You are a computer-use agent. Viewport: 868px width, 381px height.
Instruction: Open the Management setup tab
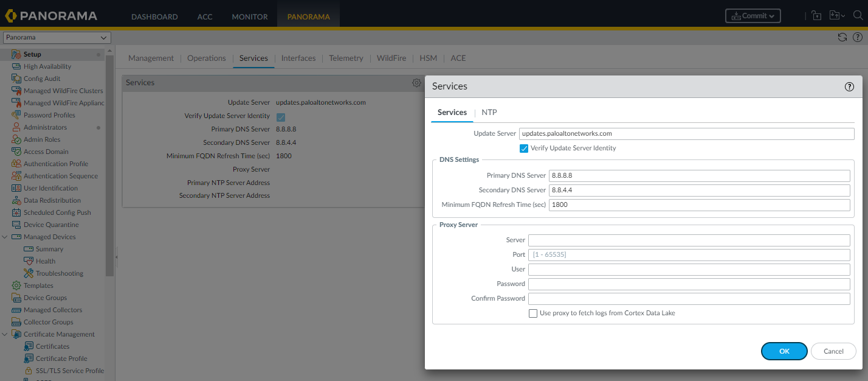pos(151,58)
